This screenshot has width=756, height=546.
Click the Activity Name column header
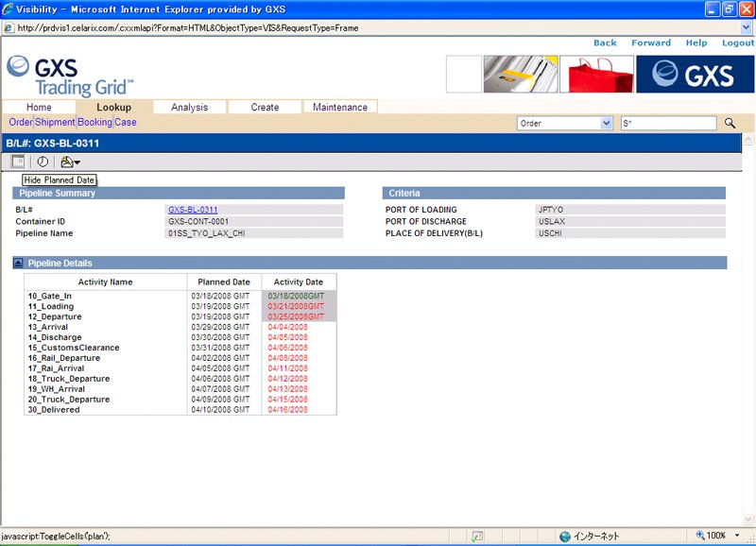(x=105, y=282)
